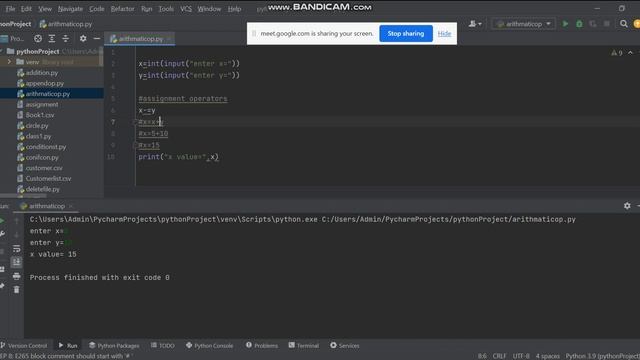Collapse all icon in Project panel
Image resolution: width=640 pixels, height=360 pixels.
pos(65,39)
